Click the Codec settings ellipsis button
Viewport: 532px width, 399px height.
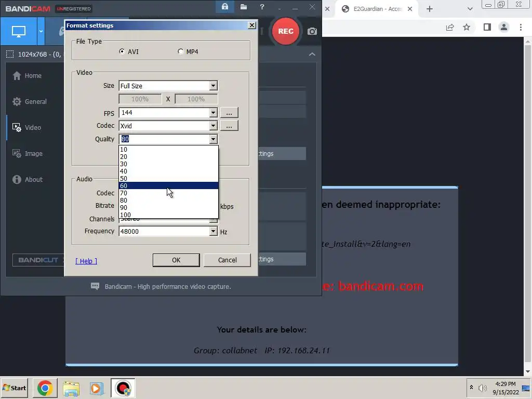click(x=229, y=126)
